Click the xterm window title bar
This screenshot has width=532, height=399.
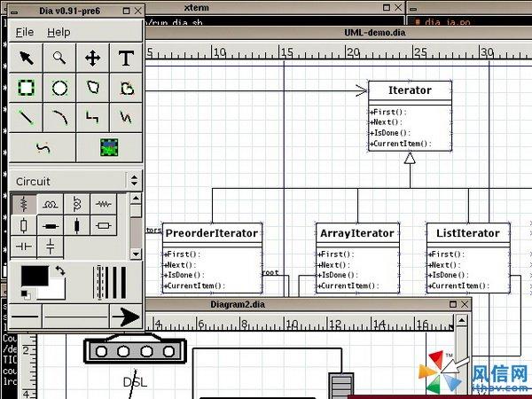[275, 7]
